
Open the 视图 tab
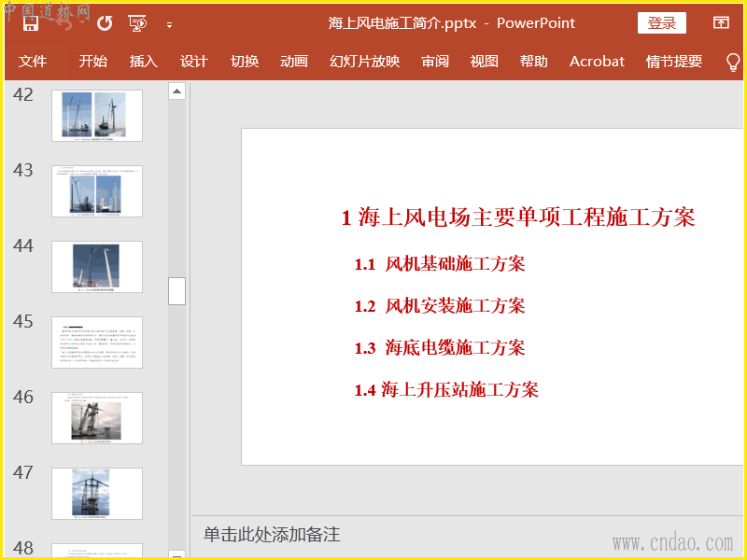coord(484,62)
